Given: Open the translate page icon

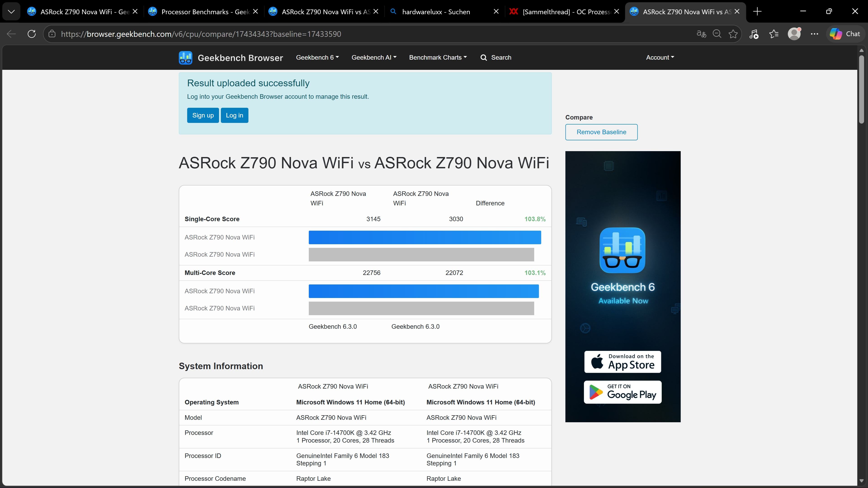Looking at the screenshot, I should (x=701, y=34).
